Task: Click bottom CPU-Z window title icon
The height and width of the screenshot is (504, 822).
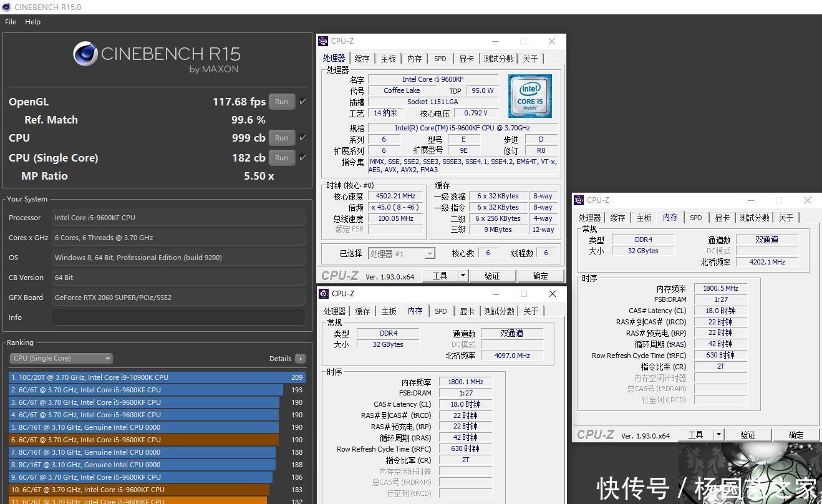Action: coord(323,294)
